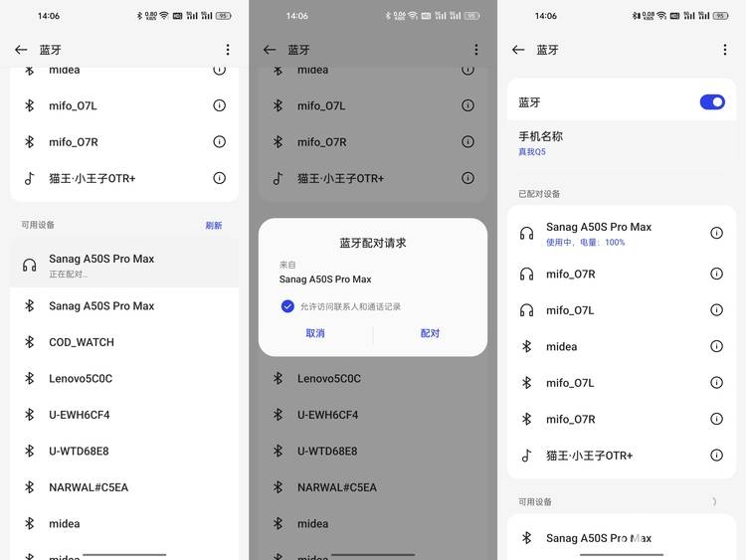746x560 pixels.
Task: Tap headphone icon of Sanag A50S Pro Max pairing entry
Action: coord(30,265)
